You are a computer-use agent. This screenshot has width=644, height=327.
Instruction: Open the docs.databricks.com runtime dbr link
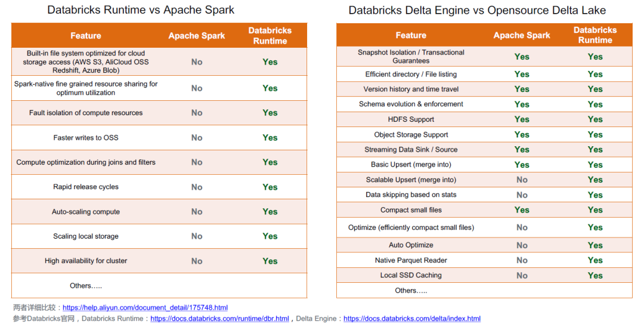point(219,319)
